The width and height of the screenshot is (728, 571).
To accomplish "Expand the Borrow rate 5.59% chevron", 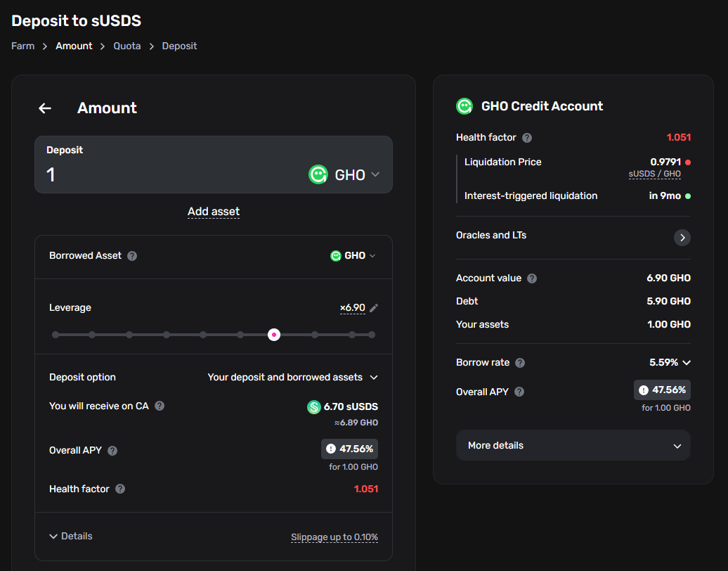I will (x=687, y=363).
